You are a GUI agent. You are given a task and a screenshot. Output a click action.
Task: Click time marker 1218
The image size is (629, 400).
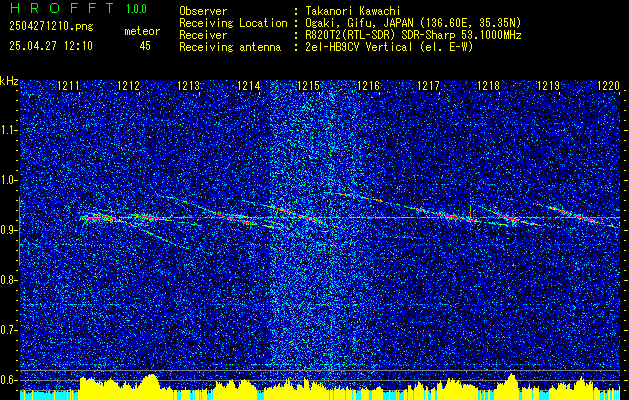[x=488, y=86]
